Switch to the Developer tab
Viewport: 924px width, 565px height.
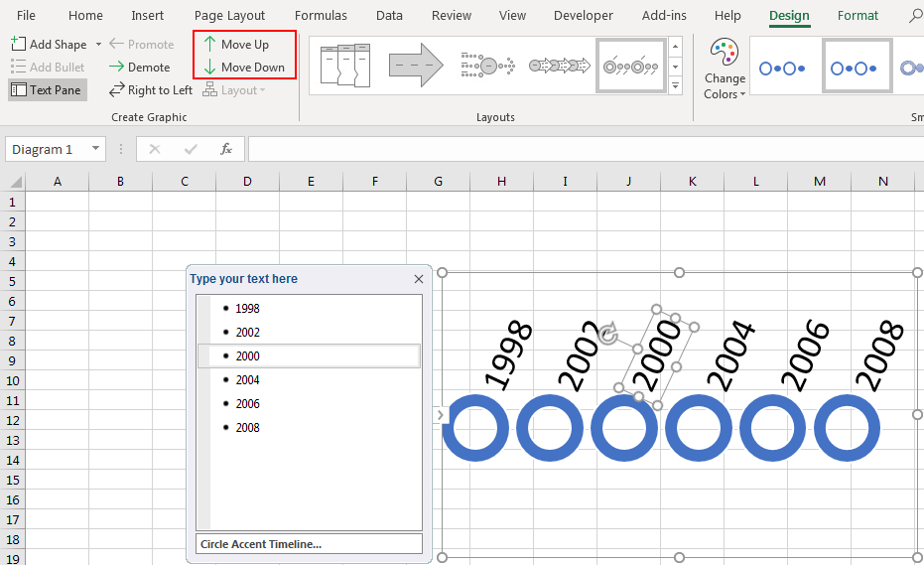[x=584, y=15]
